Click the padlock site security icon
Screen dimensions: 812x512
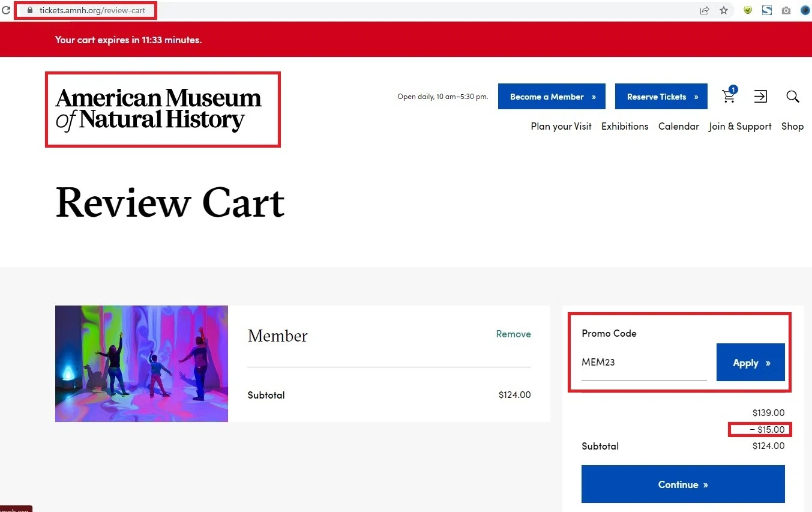pos(29,10)
